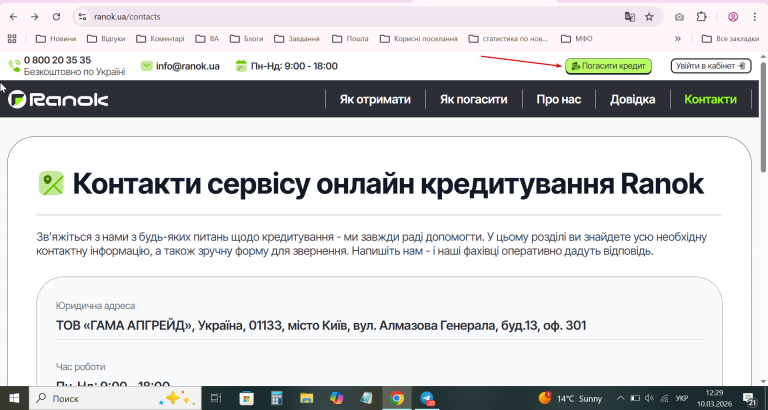Open the Контакти menu item
Screen dimensions: 768x410
710,99
